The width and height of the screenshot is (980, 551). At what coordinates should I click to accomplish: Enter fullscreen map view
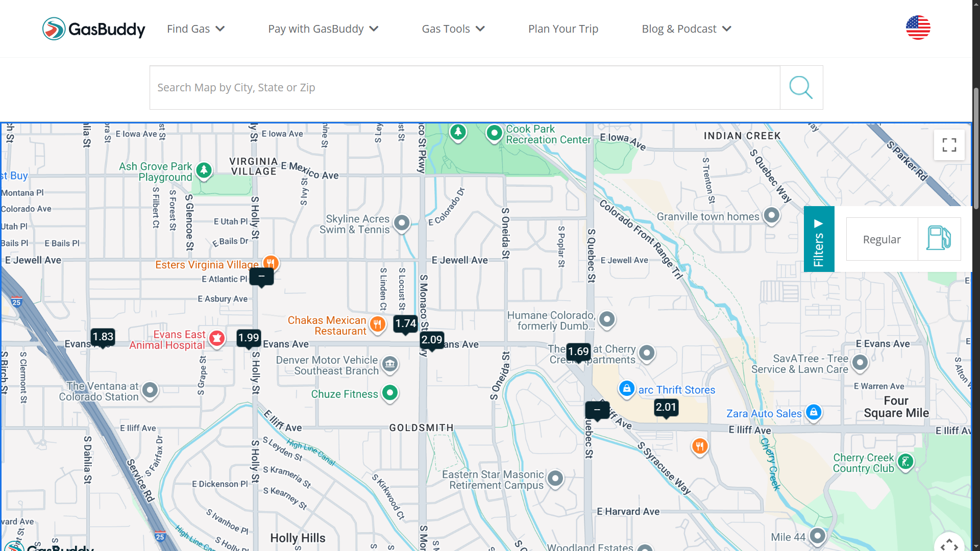(949, 145)
